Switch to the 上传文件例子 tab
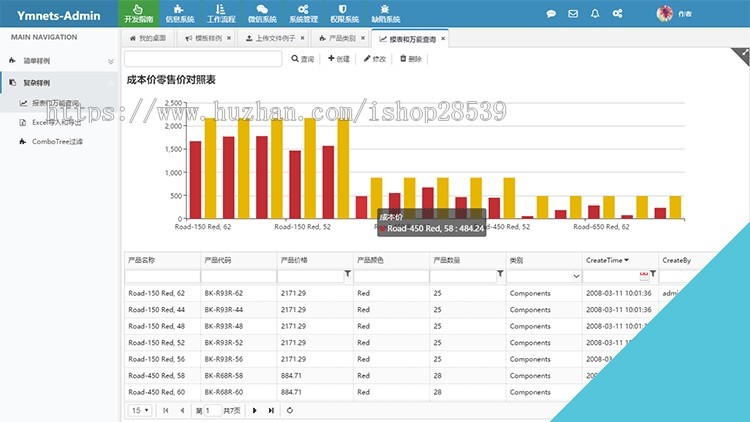Viewport: 750px width, 422px height. 270,38
